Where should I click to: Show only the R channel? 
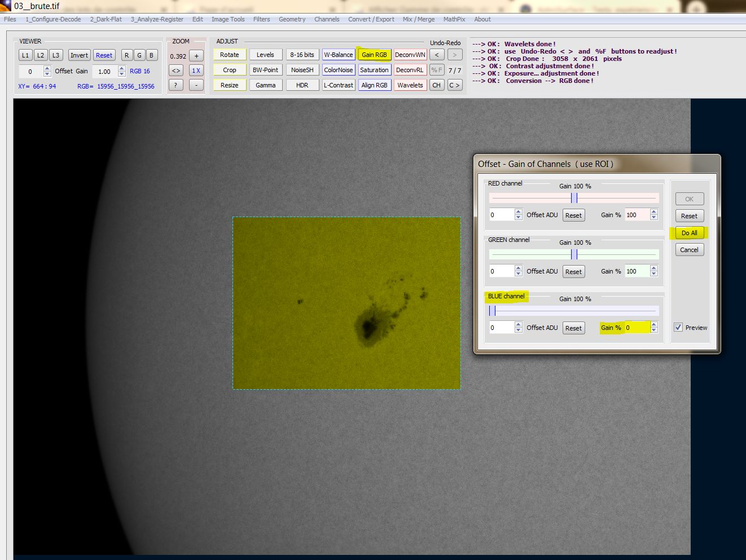click(127, 55)
